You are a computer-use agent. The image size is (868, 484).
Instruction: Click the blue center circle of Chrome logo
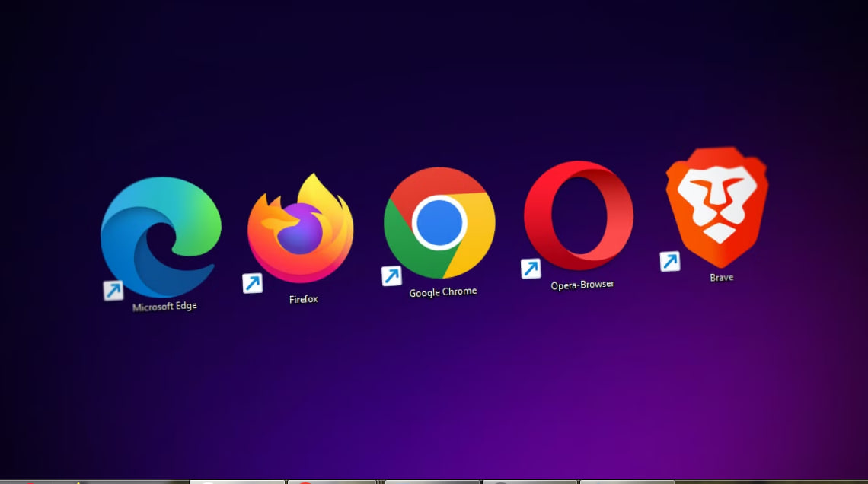point(438,221)
